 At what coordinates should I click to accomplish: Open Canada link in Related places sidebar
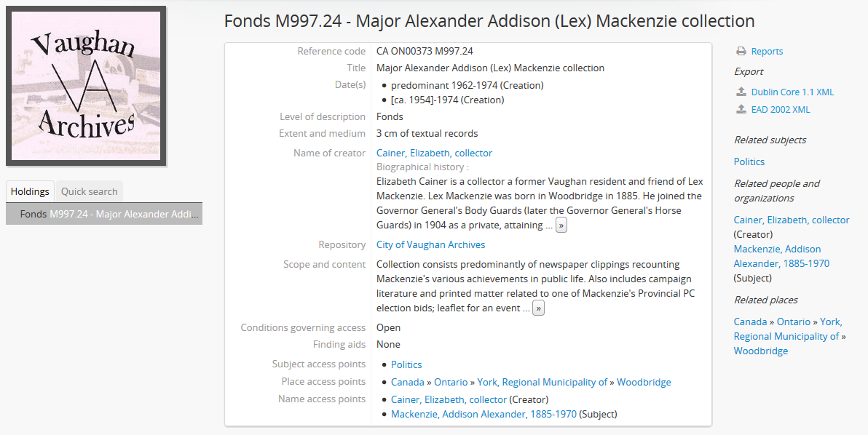(750, 322)
